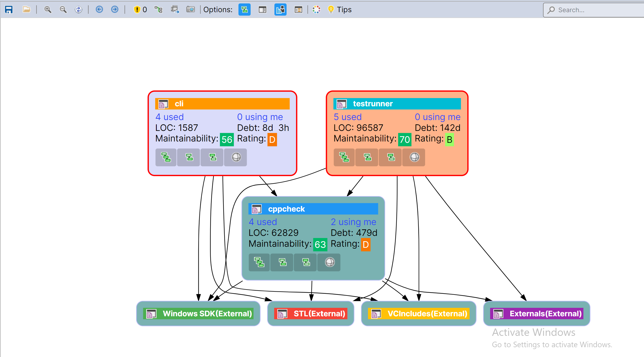644x357 pixels.
Task: Toggle the side panel layout option
Action: tap(262, 10)
